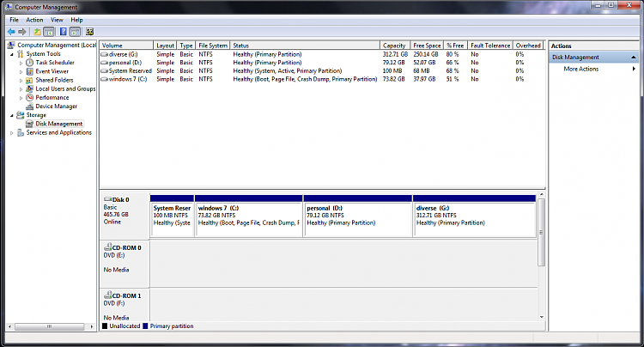
Task: Click drive icon beside diverse (G:) volume
Action: (104, 54)
